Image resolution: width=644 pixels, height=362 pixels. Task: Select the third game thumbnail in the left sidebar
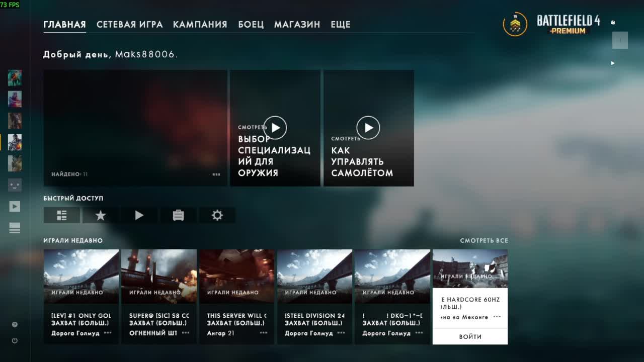click(x=15, y=121)
